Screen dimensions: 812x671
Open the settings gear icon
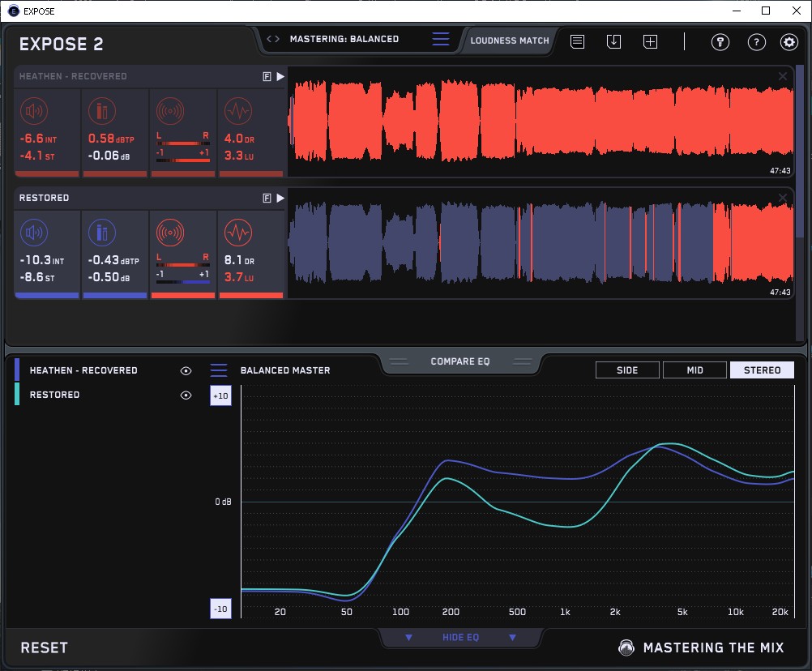(788, 42)
